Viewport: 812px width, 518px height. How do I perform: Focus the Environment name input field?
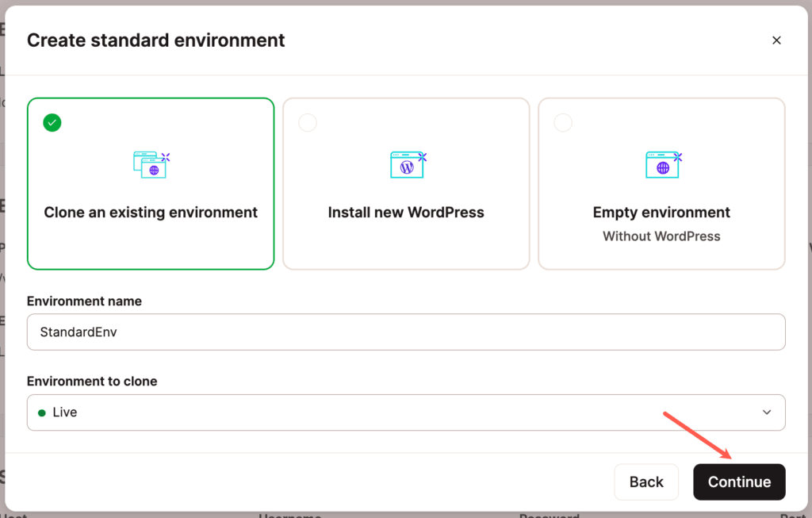click(x=406, y=332)
